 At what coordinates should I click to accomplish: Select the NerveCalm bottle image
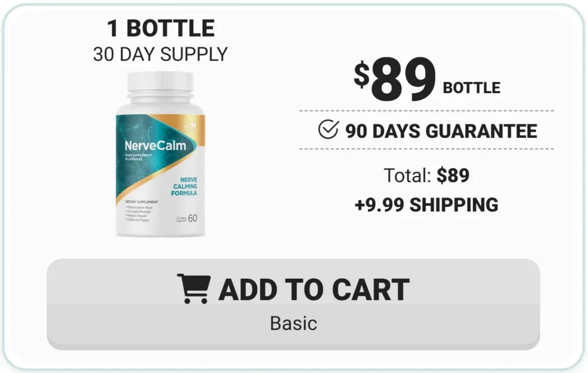coord(161,154)
